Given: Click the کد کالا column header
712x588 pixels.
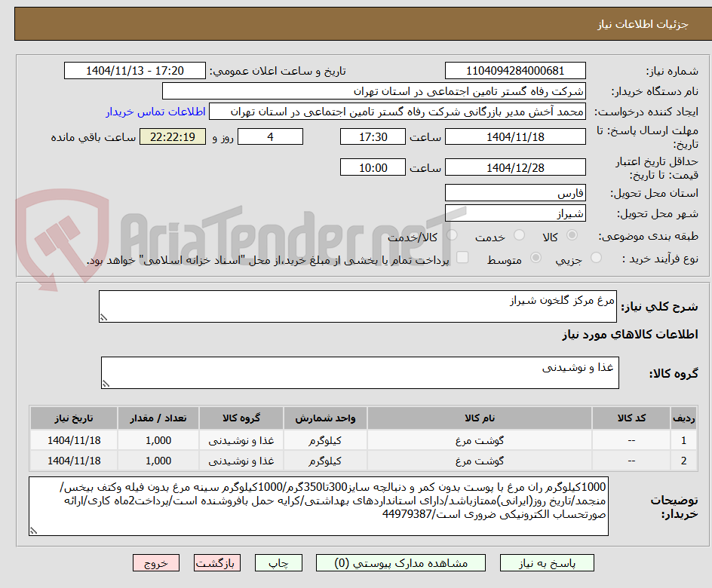Looking at the screenshot, I should 631,418.
